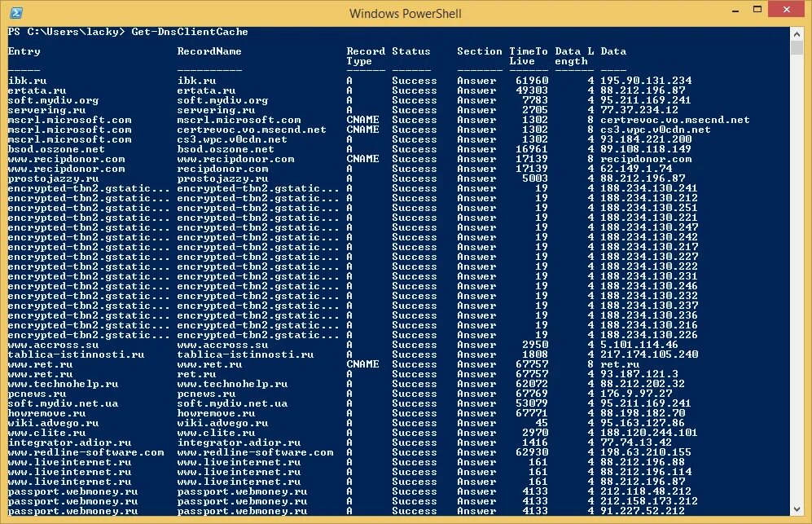Select the prostojazzy.ru entry
This screenshot has width=812, height=524.
(53, 178)
